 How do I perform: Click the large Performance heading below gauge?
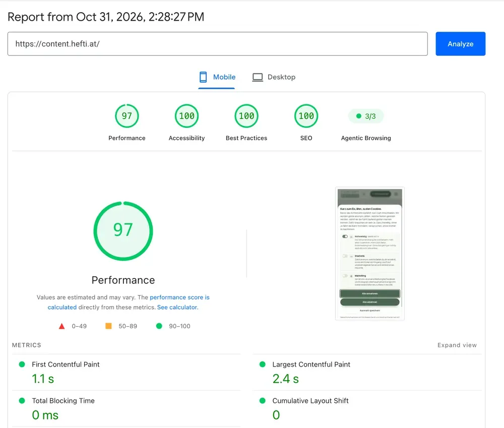[x=123, y=280]
